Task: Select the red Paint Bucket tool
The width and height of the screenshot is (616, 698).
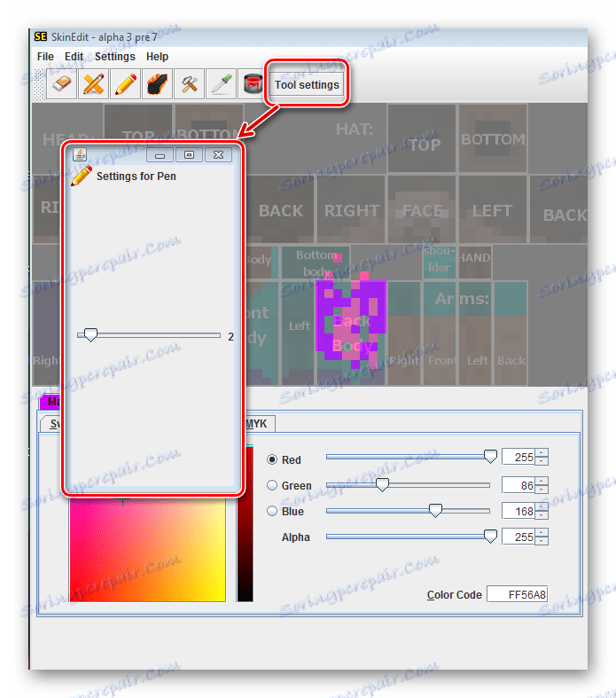Action: coord(253,83)
